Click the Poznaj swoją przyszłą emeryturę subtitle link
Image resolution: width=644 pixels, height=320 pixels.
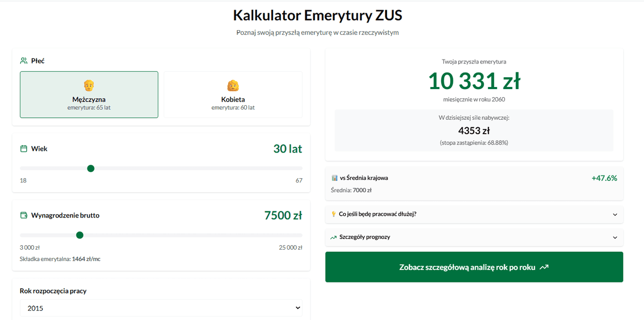point(322,33)
